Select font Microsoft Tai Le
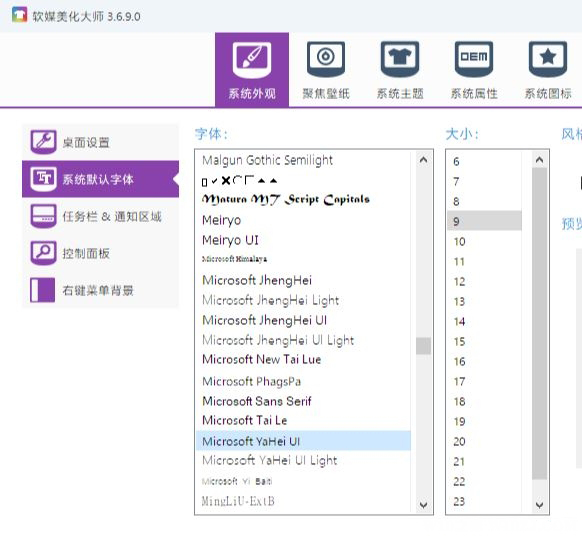The height and width of the screenshot is (536, 582). click(x=303, y=420)
